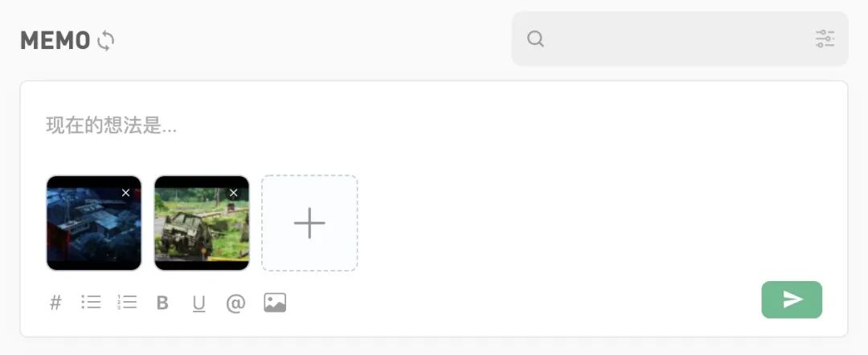This screenshot has height=355, width=868.
Task: Add another image via plus box
Action: (309, 222)
